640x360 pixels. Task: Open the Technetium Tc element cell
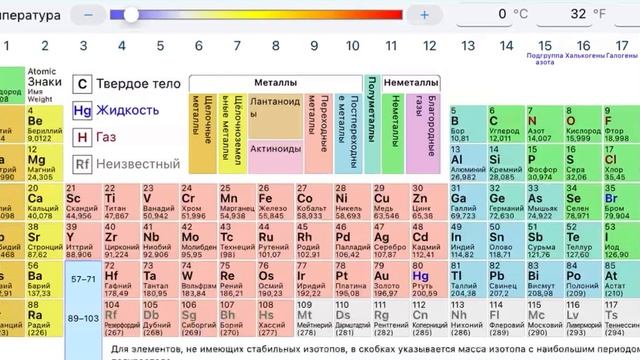pos(237,240)
